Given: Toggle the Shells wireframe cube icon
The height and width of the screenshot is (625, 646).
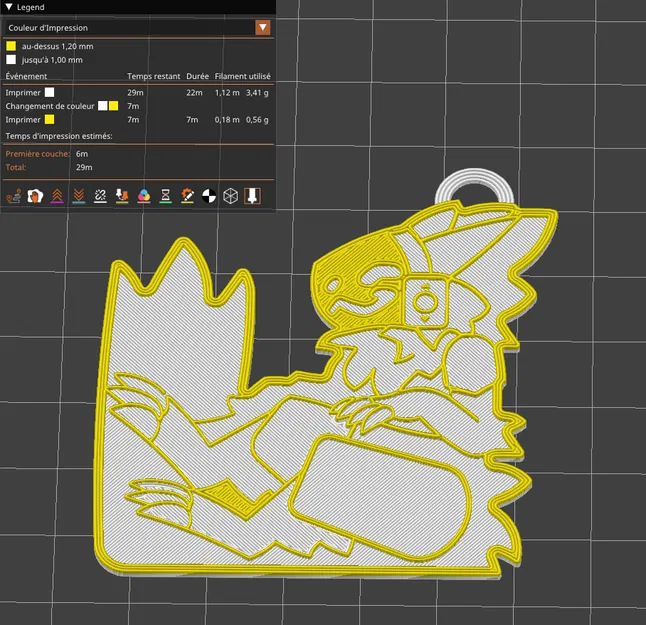Looking at the screenshot, I should (x=231, y=196).
